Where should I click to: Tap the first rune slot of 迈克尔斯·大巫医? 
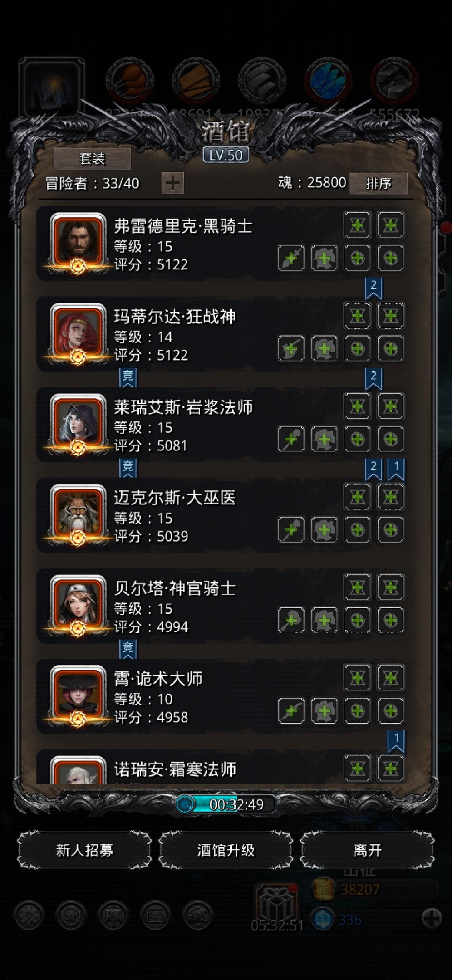pyautogui.click(x=357, y=497)
